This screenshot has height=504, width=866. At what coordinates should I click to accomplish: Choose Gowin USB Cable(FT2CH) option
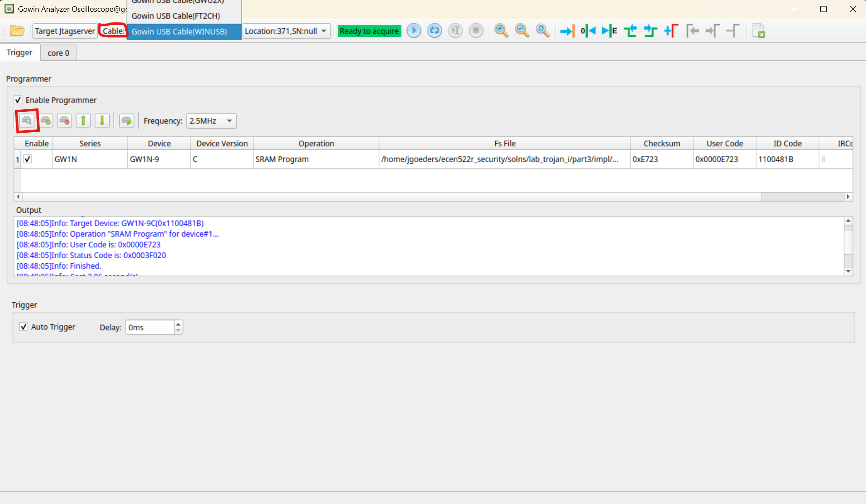[x=184, y=16]
